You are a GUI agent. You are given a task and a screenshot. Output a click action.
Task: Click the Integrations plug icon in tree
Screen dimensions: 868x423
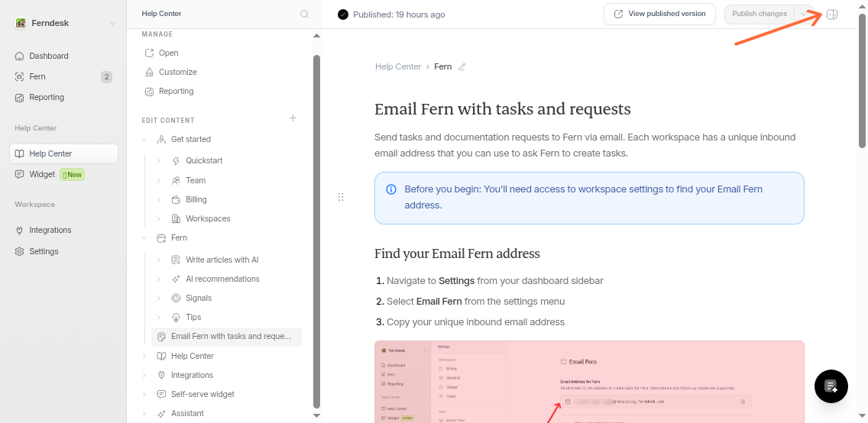162,376
